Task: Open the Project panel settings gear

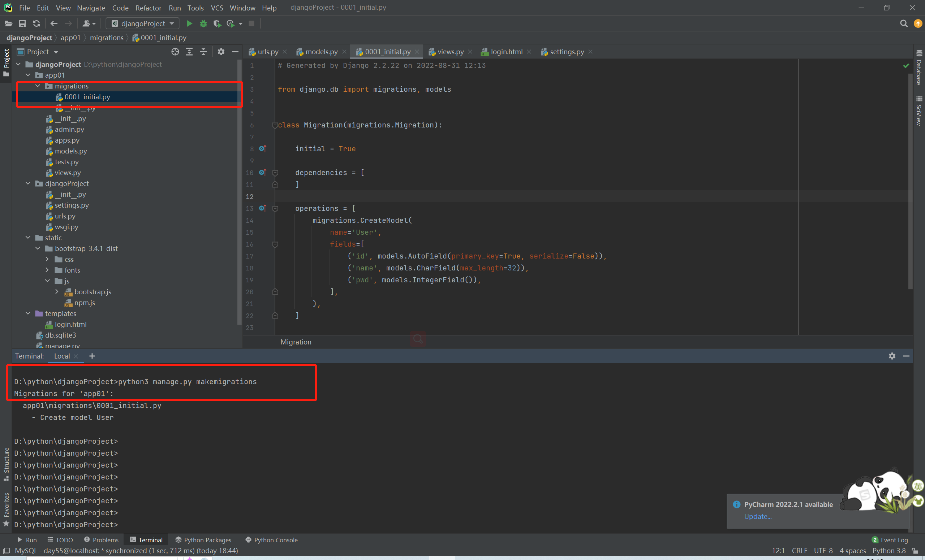Action: pyautogui.click(x=221, y=52)
